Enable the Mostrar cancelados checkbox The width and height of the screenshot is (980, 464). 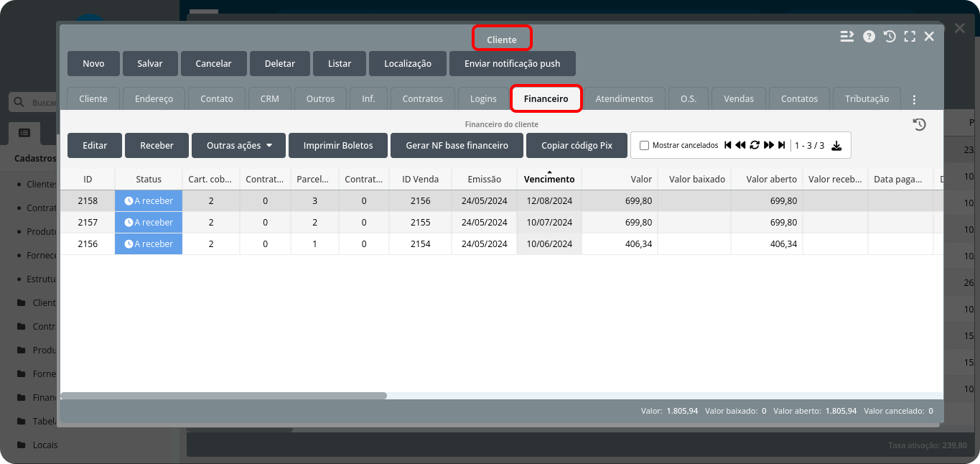pos(644,145)
